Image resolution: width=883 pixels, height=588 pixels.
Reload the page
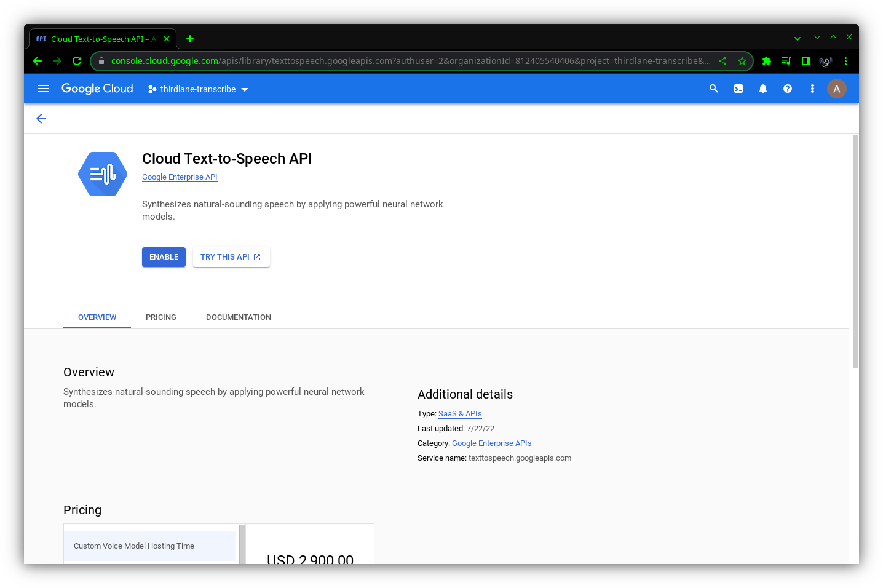pyautogui.click(x=77, y=61)
